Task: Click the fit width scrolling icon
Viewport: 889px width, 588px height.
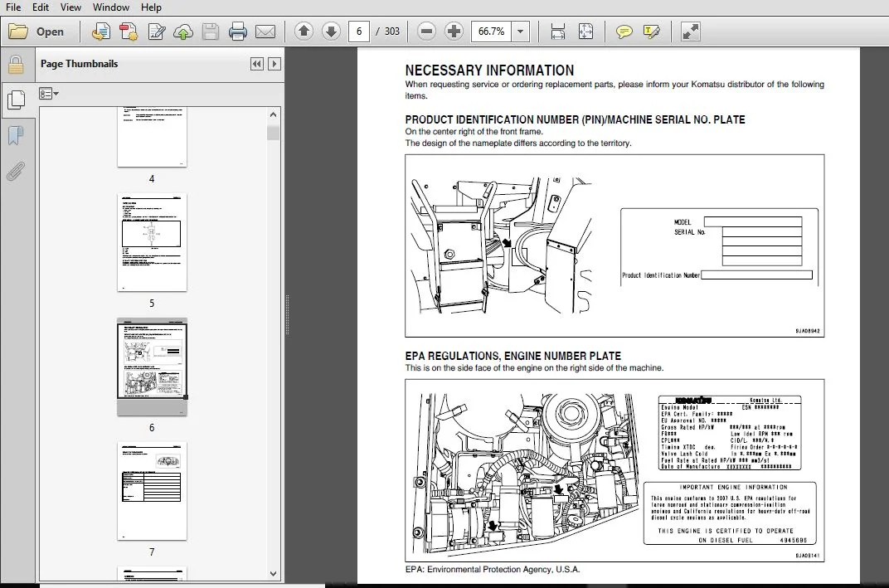Action: click(x=558, y=32)
